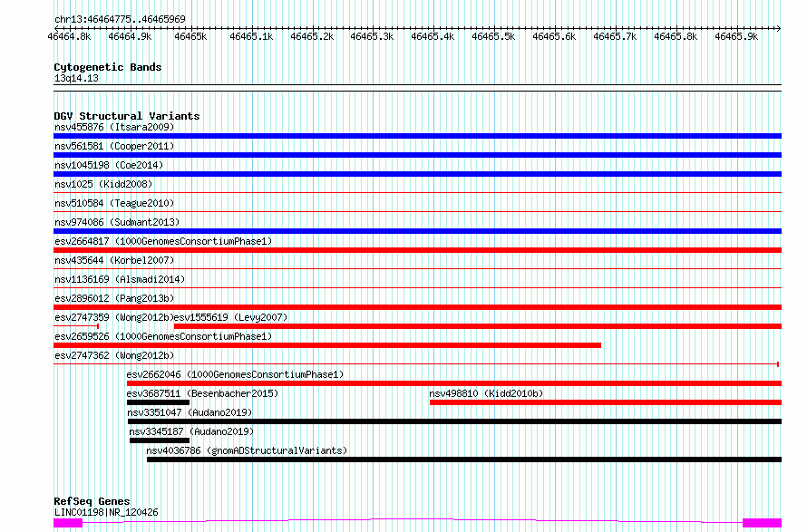
Task: Select nsv4036786 (gnomADStructuralVariants) label
Action: tap(247, 450)
